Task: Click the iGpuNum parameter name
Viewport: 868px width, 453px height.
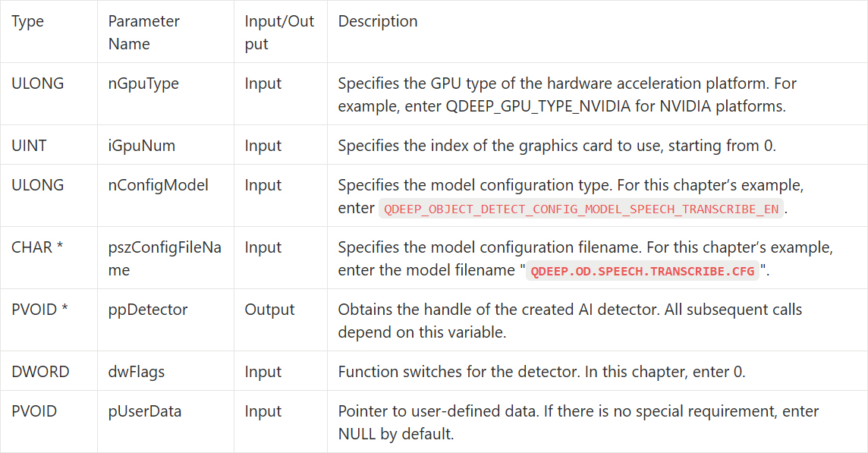Action: coord(142,145)
